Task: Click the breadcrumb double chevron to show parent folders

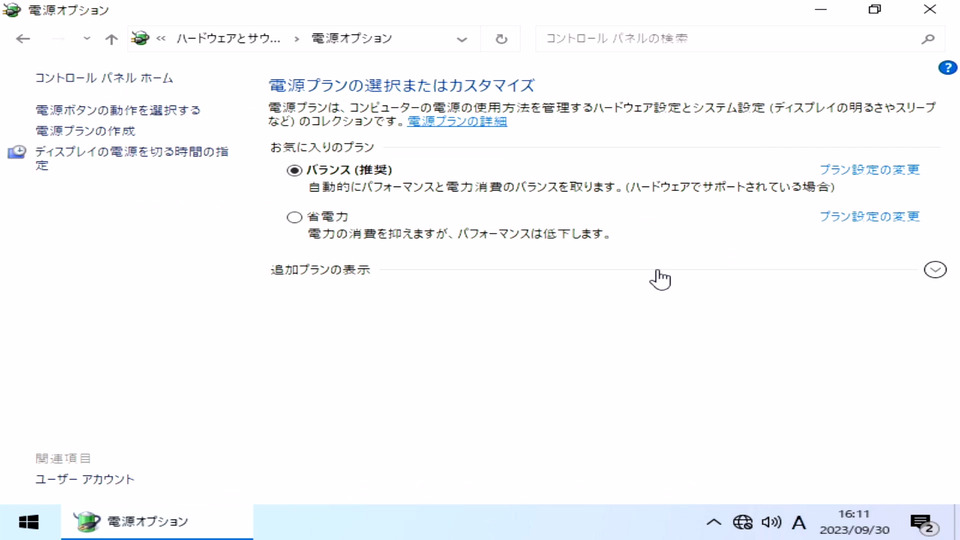Action: tap(161, 39)
